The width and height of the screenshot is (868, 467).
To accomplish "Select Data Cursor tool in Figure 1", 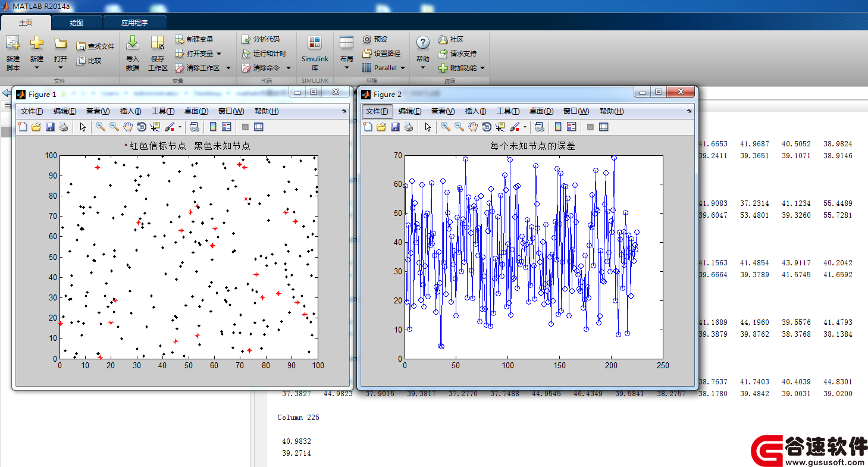I will (155, 127).
